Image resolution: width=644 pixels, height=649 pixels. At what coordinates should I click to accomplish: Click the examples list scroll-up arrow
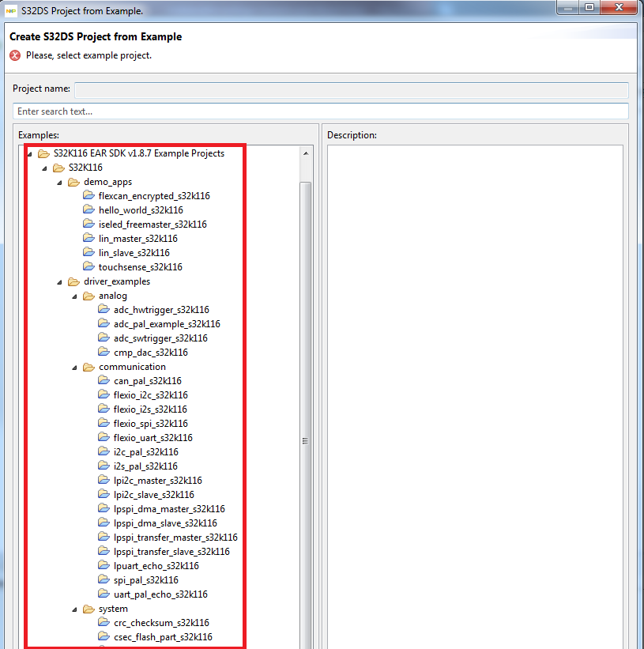click(306, 153)
